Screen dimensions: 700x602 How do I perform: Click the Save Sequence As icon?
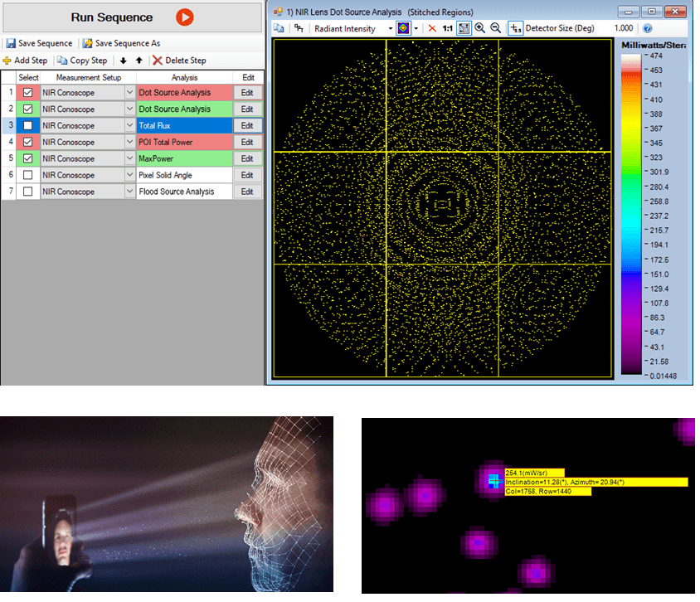click(x=88, y=43)
